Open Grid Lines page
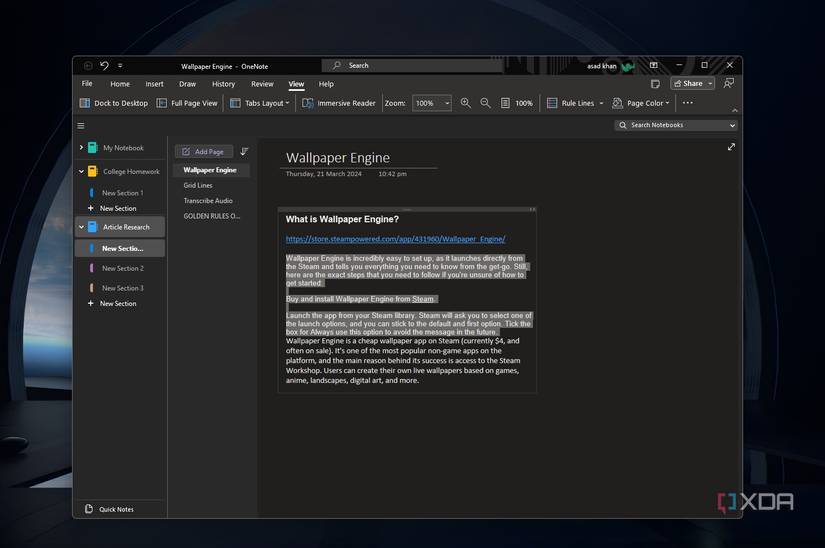 click(x=198, y=185)
